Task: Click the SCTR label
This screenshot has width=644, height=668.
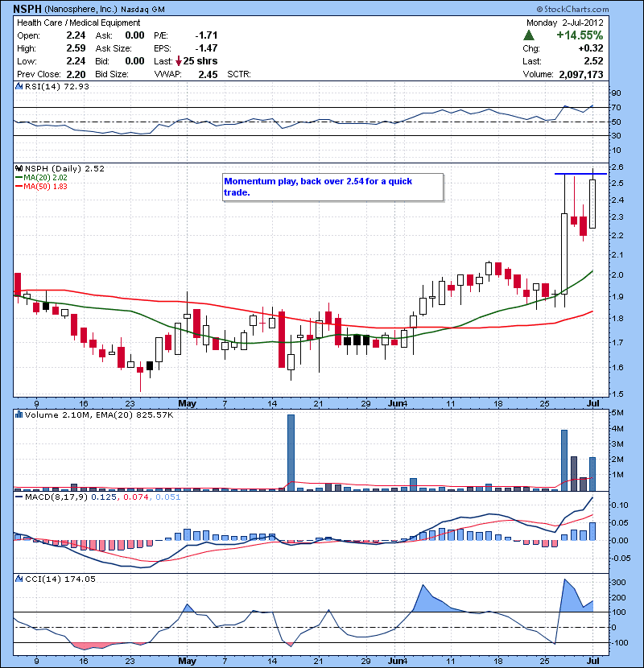Action: point(238,74)
